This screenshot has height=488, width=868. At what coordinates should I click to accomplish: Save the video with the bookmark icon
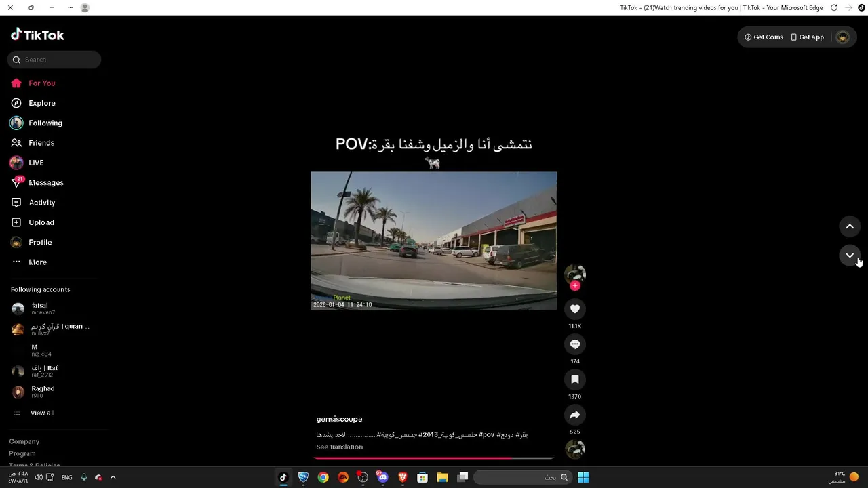coord(575,380)
